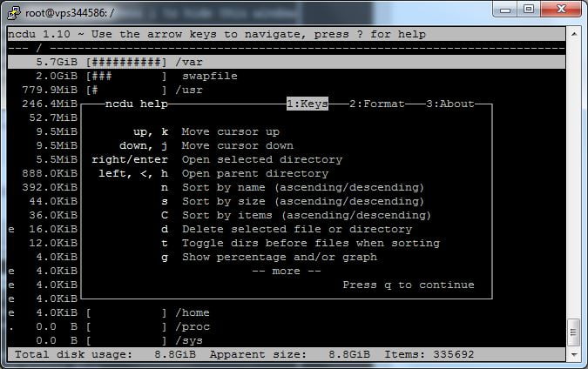Click the 'Press q to continue' text
Image resolution: width=588 pixels, height=369 pixels.
click(x=409, y=285)
